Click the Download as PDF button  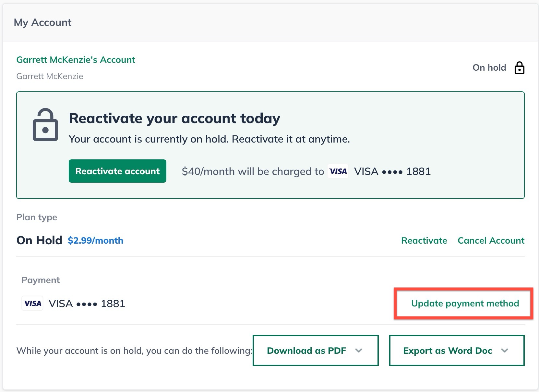pyautogui.click(x=306, y=351)
